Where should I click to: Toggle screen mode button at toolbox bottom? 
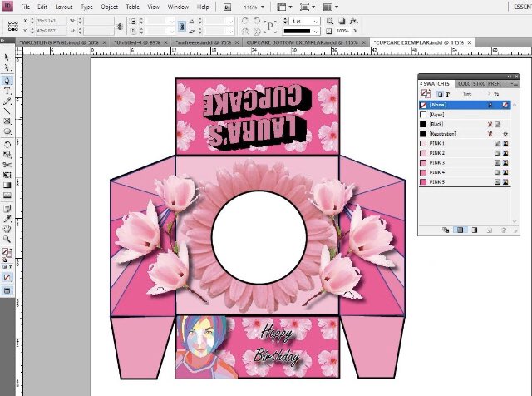7,290
